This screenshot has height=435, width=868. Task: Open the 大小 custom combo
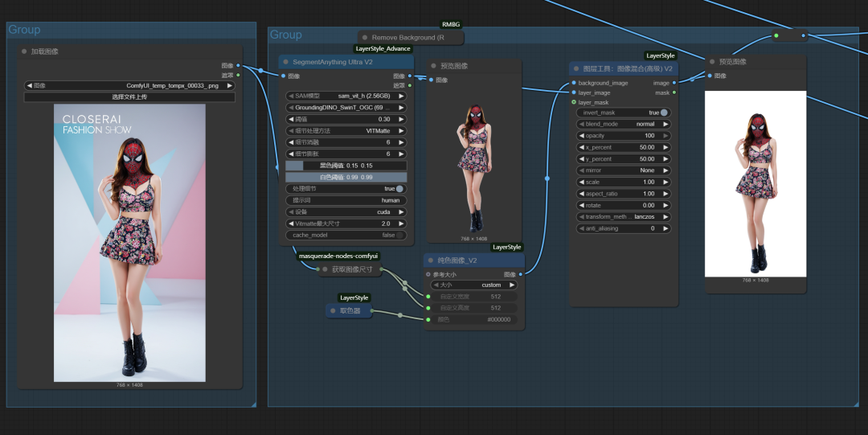coord(474,285)
